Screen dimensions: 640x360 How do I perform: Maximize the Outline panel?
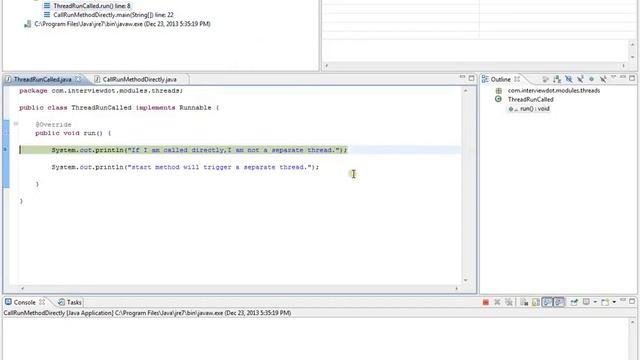[x=632, y=78]
